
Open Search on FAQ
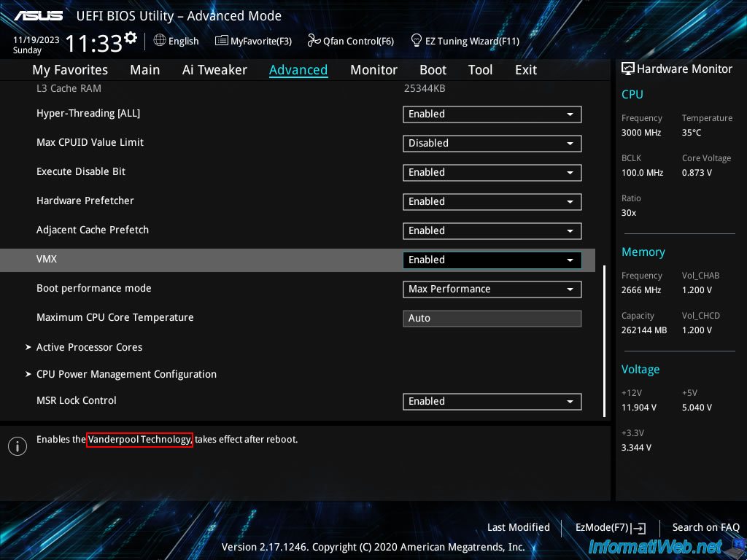[x=705, y=527]
